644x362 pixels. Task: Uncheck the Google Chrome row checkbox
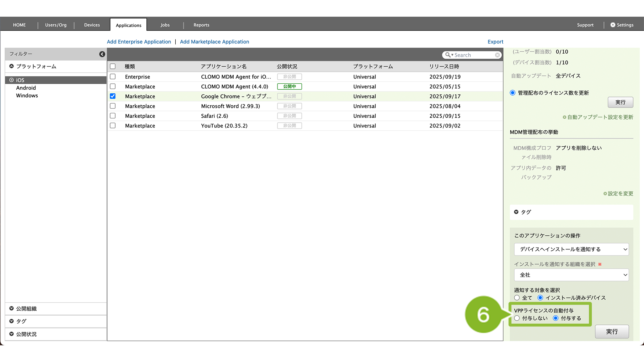point(113,96)
